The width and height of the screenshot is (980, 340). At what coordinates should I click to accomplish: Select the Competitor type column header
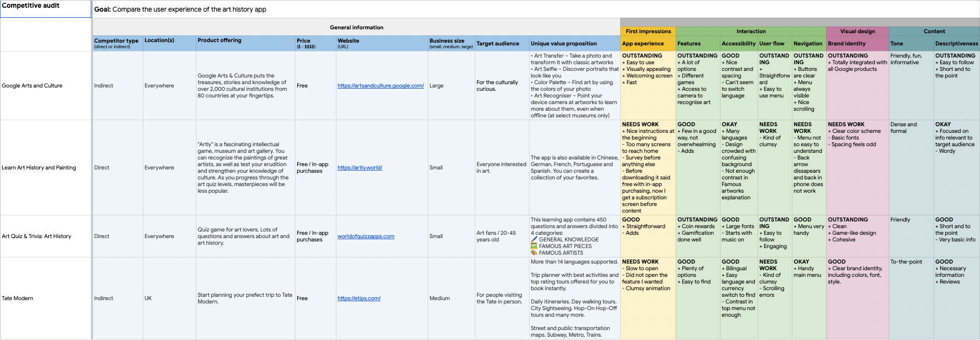coord(118,44)
